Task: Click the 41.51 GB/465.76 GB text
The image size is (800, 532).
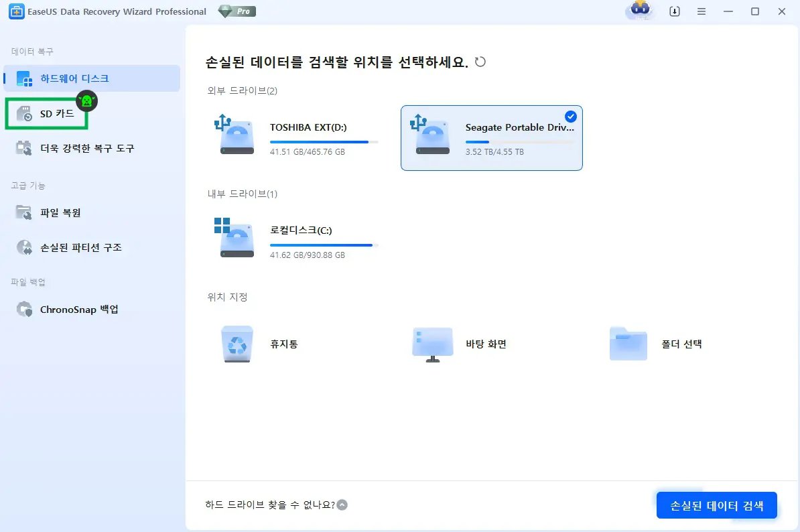Action: tap(308, 152)
